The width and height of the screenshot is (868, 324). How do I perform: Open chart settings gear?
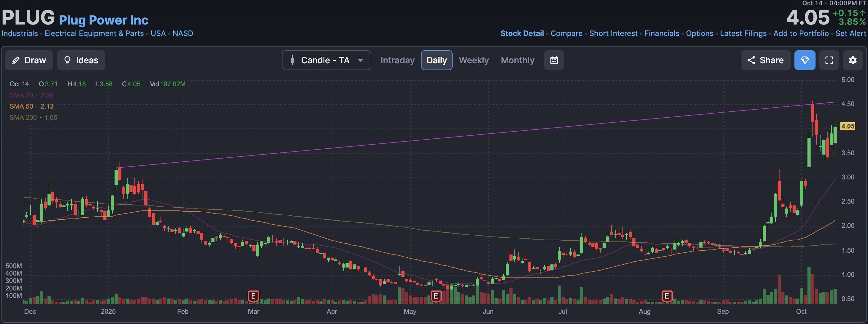(x=852, y=60)
